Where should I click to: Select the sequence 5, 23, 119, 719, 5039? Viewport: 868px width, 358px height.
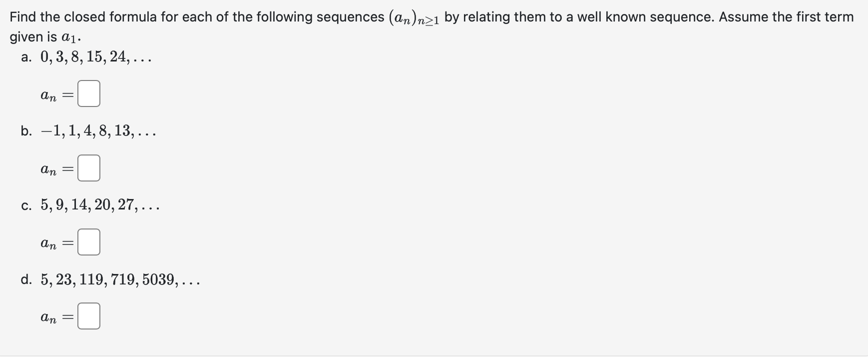120,280
